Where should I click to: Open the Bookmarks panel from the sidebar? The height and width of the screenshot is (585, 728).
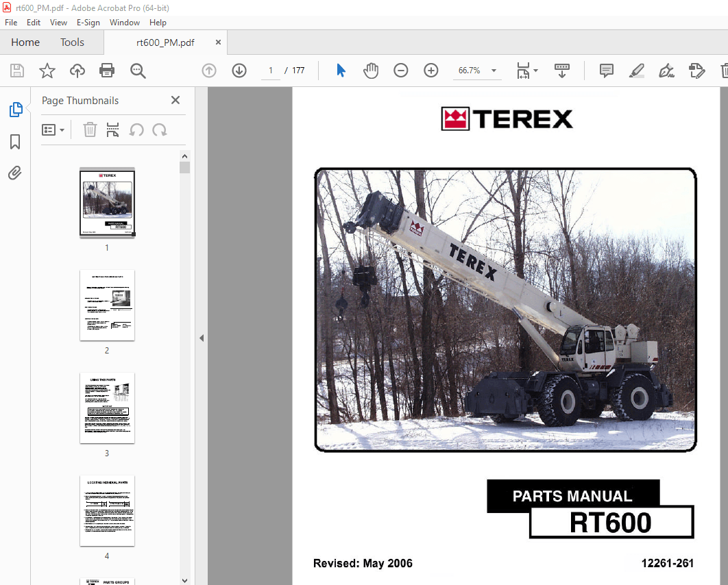15,142
